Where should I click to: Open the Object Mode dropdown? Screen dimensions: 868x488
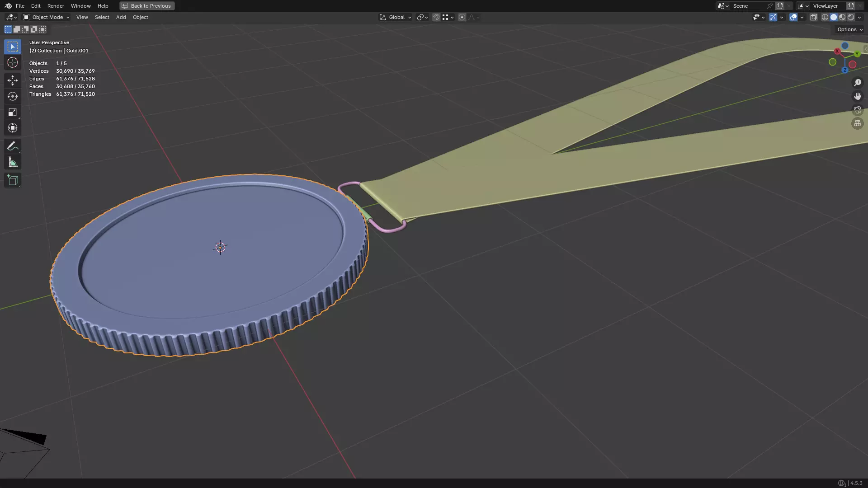click(x=46, y=17)
